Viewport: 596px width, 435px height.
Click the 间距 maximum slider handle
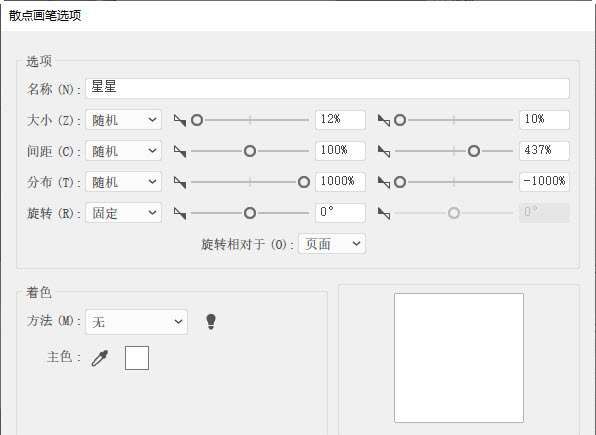point(474,151)
